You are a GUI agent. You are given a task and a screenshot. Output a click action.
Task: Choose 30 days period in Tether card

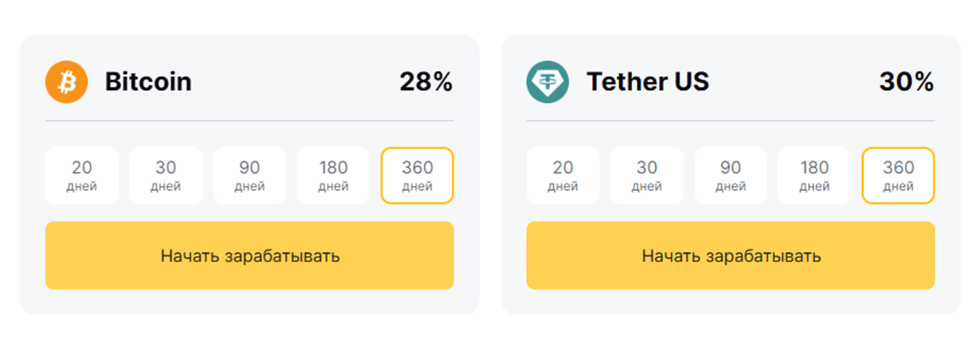coord(647,176)
